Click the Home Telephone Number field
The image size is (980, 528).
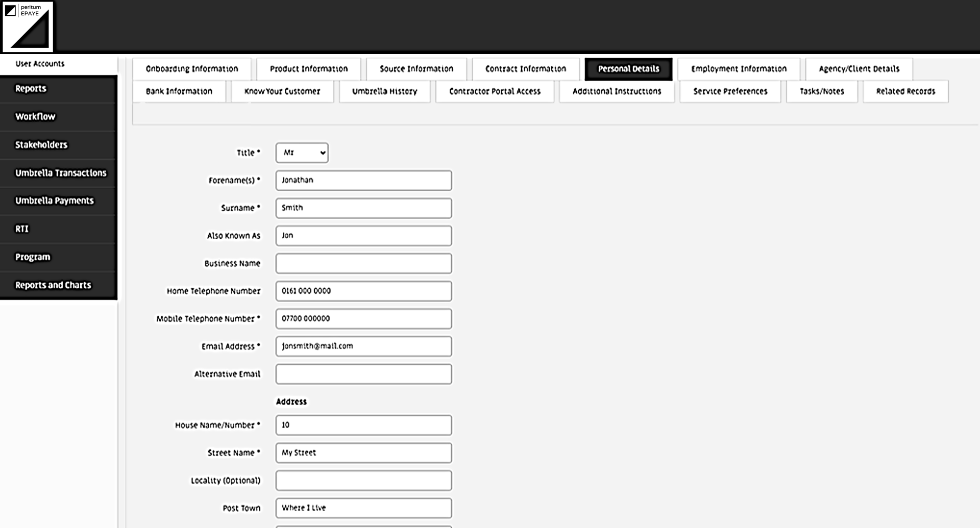point(363,291)
